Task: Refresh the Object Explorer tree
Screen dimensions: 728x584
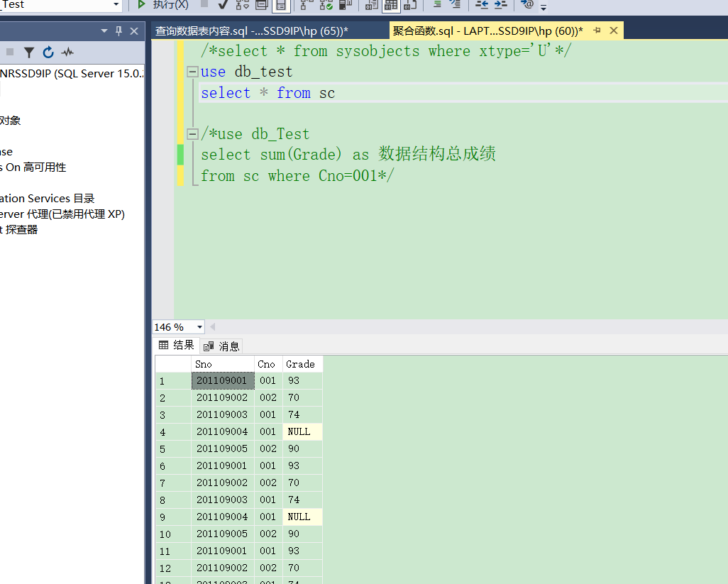Action: (x=48, y=53)
